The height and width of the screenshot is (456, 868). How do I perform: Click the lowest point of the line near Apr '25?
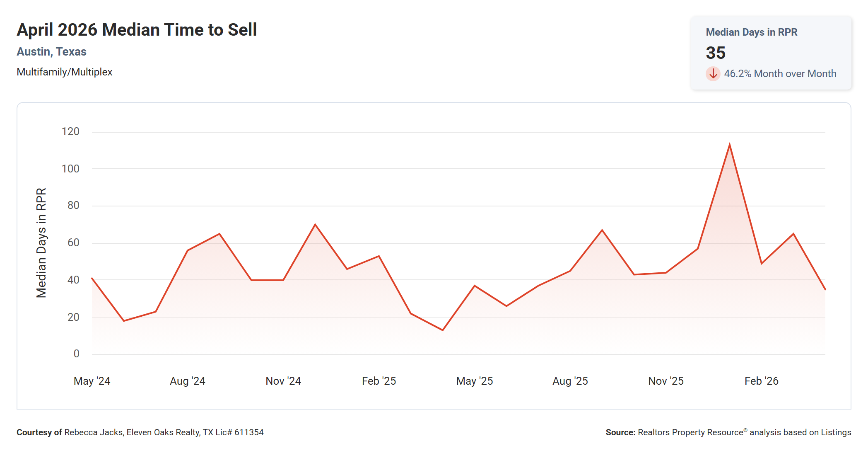point(443,330)
